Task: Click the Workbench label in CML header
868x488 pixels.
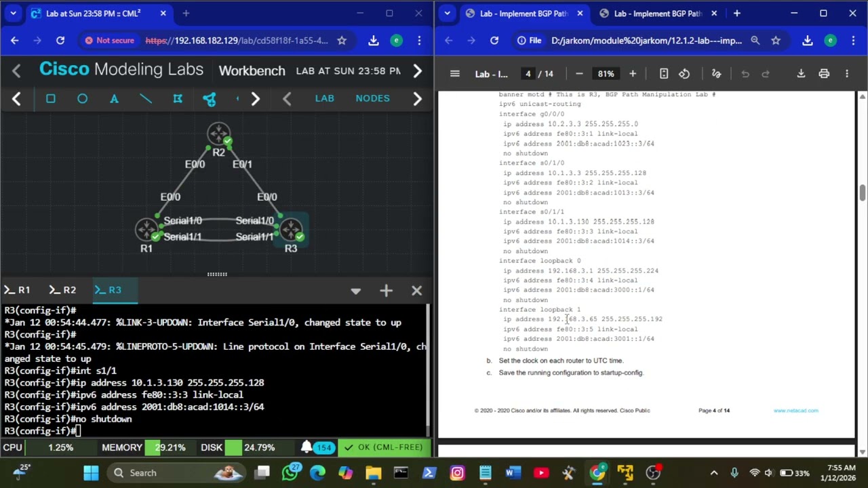Action: (252, 70)
